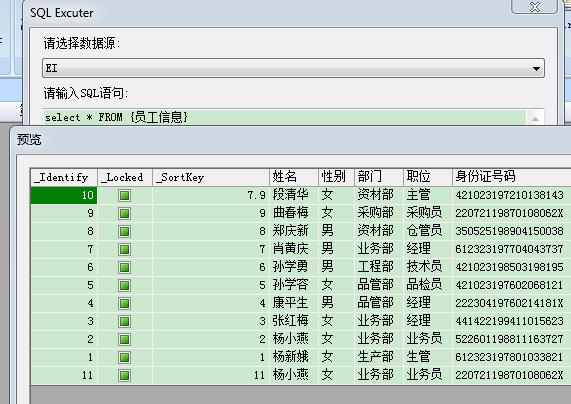Toggle the _Locked checkbox for row 11
Viewport: 571px width, 404px height.
pyautogui.click(x=124, y=375)
